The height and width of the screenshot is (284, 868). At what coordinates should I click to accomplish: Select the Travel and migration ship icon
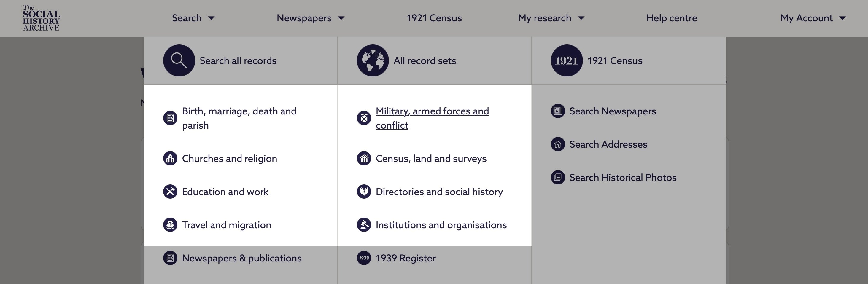170,225
